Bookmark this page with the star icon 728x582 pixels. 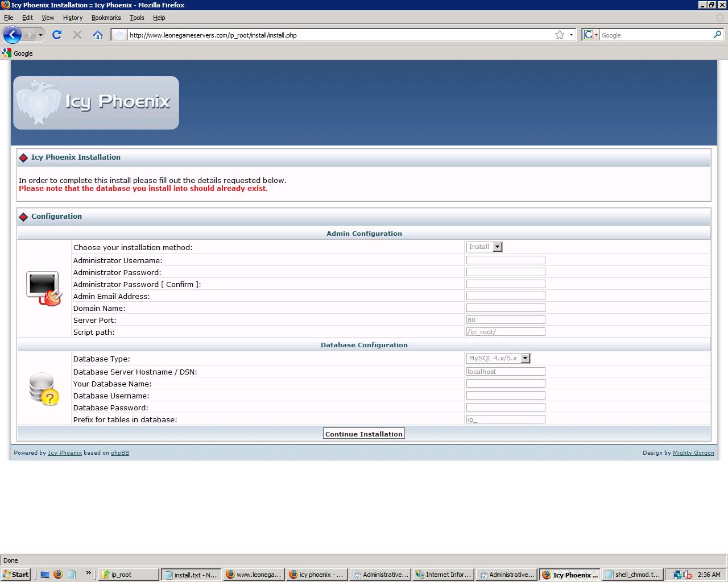560,35
